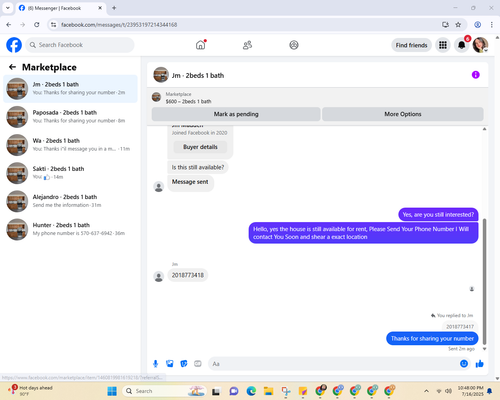The height and width of the screenshot is (400, 500).
Task: Click the chat scroll down arrow
Action: [x=484, y=349]
